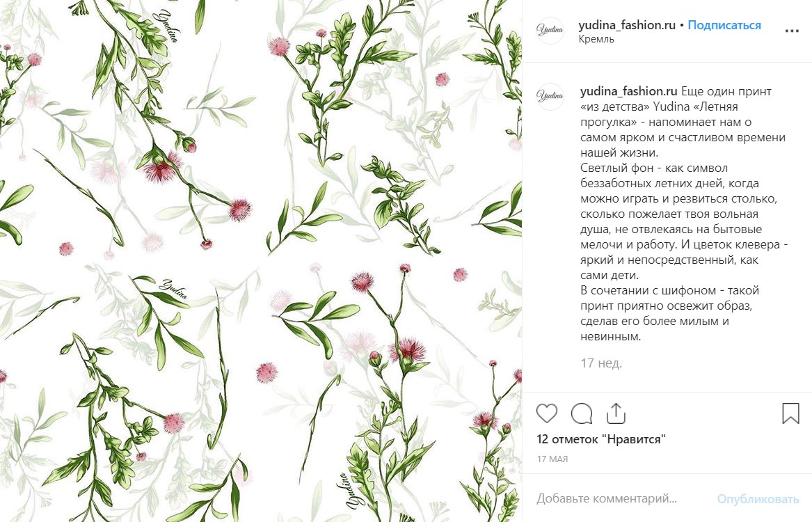Open the floral print image

click(261, 261)
